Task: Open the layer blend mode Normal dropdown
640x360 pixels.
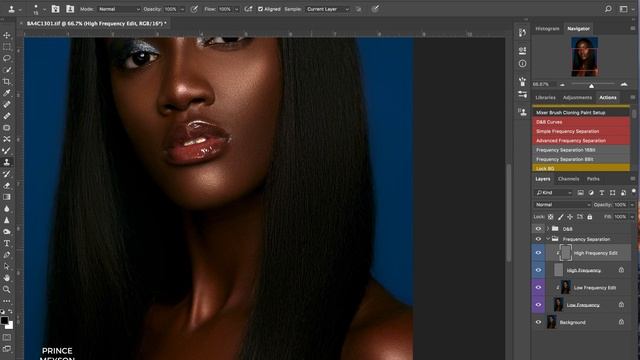Action: 562,205
